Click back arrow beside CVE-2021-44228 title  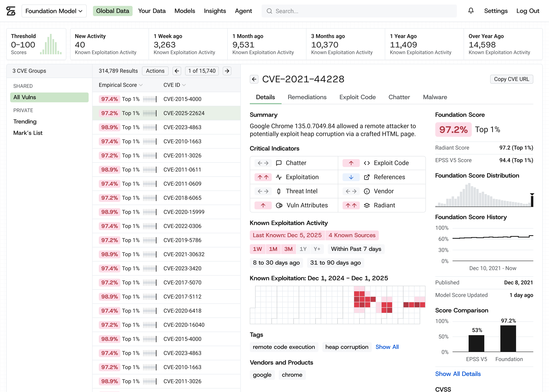(x=254, y=79)
